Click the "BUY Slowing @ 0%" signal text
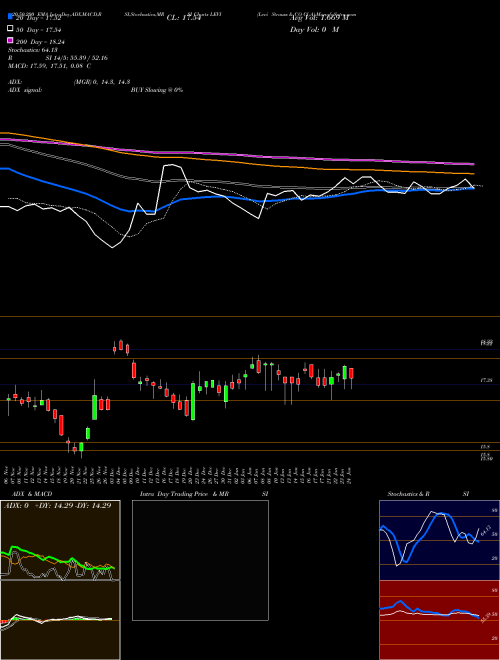Screen dimensions: 500x660 (157, 90)
